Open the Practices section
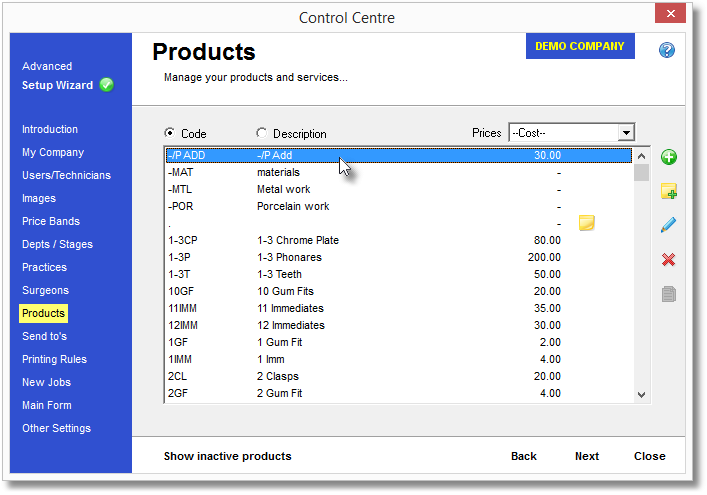The height and width of the screenshot is (495, 707). point(44,267)
